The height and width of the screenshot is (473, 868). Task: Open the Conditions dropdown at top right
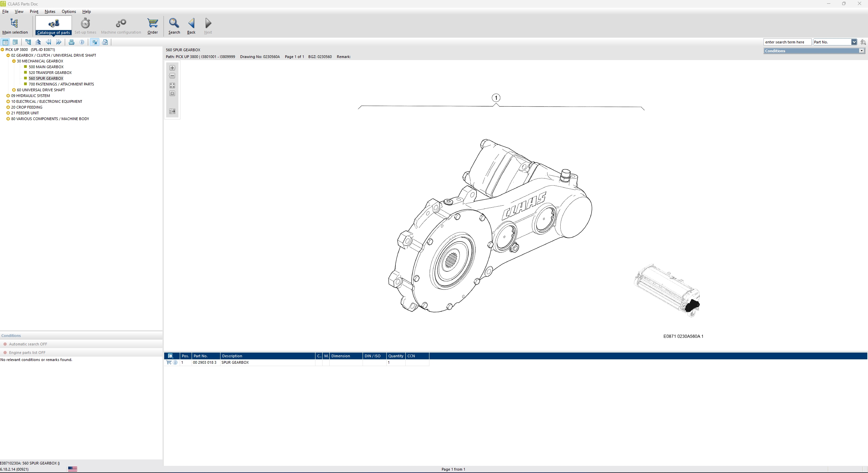click(861, 51)
